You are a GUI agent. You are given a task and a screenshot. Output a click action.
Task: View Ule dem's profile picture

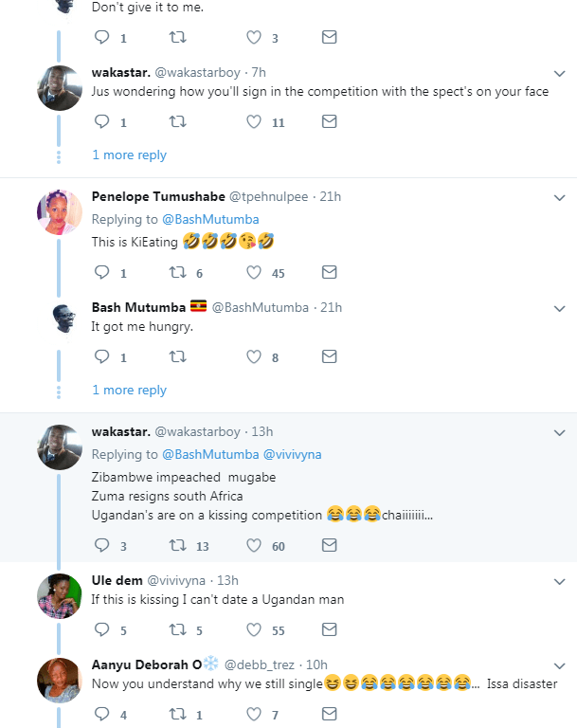59,595
